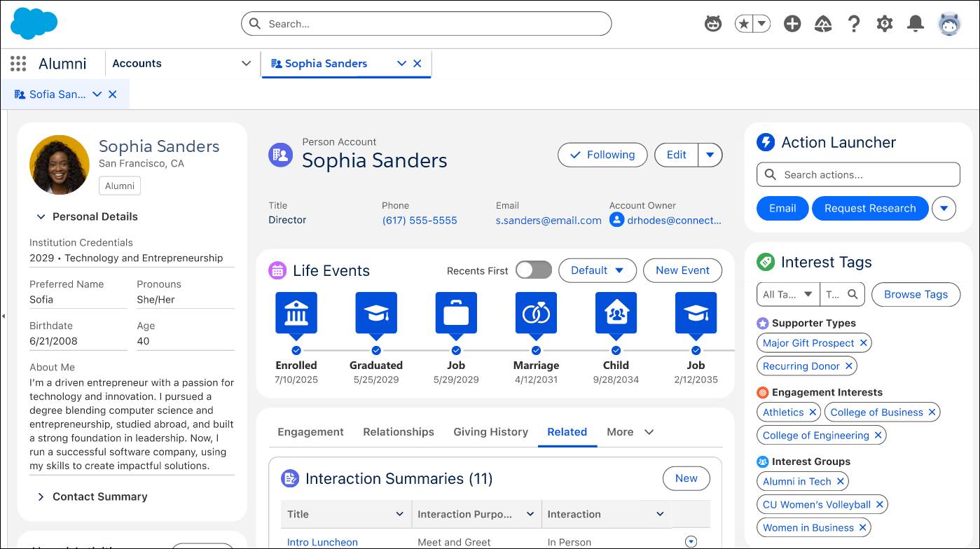Click the Interest Tags tag icon
The width and height of the screenshot is (980, 549).
pos(766,263)
